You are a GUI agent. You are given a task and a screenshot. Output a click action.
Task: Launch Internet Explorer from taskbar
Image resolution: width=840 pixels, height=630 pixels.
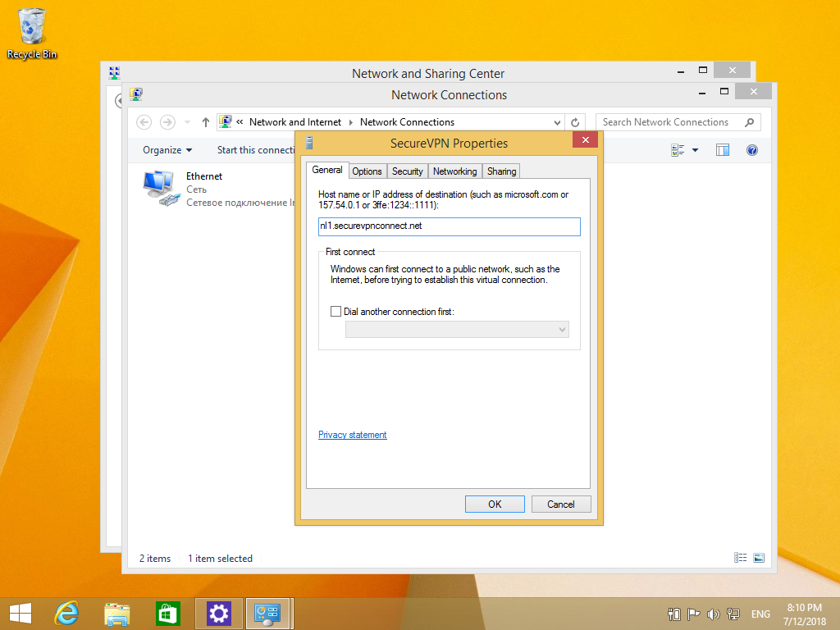tap(67, 614)
